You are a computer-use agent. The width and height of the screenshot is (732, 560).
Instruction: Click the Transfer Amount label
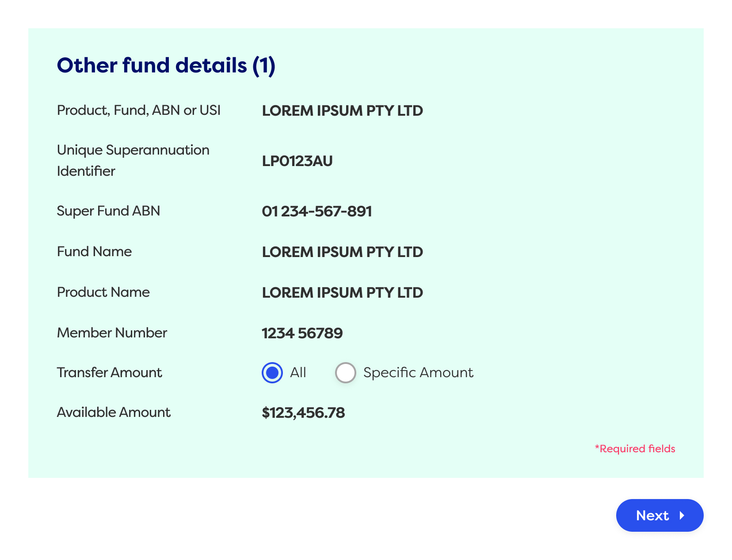(109, 373)
